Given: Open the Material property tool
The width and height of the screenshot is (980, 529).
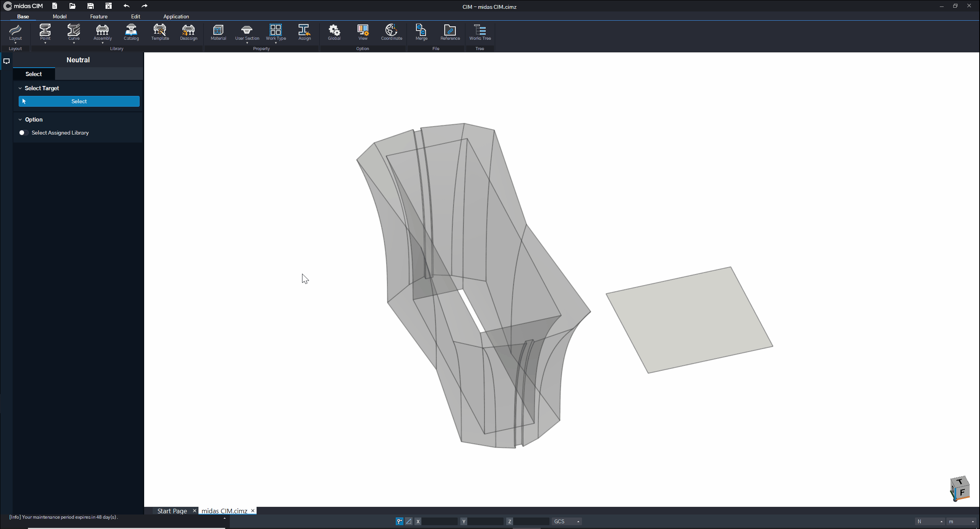Looking at the screenshot, I should 218,32.
